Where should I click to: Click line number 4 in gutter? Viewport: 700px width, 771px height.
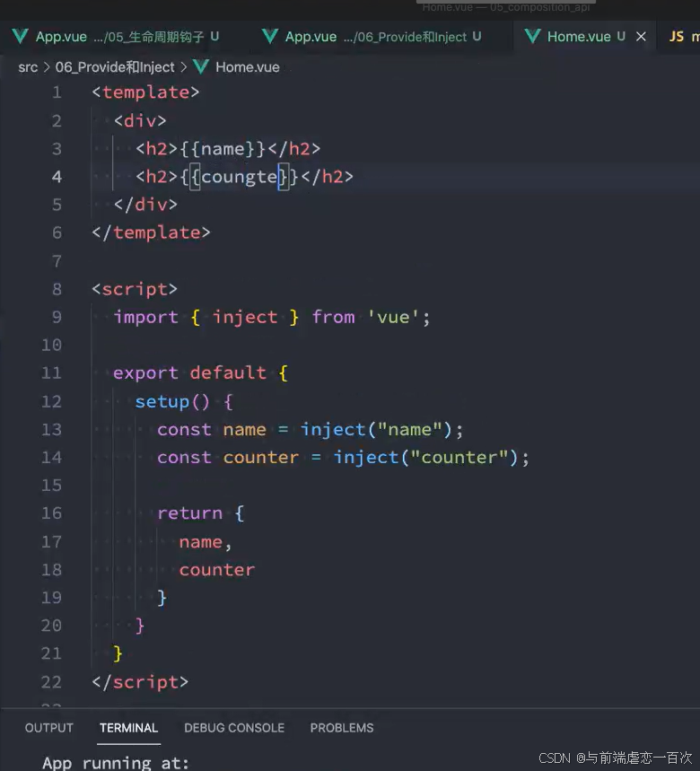coord(57,177)
